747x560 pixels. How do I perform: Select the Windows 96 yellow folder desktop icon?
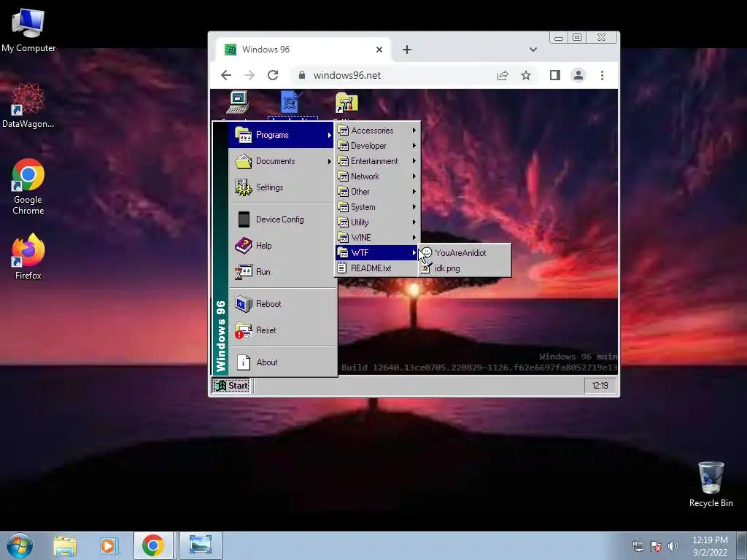347,103
